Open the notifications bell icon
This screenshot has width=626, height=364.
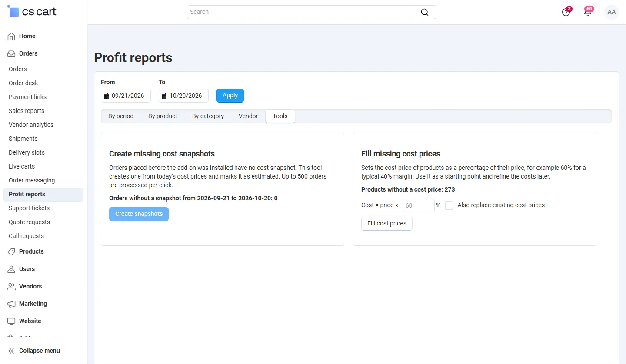tap(588, 12)
